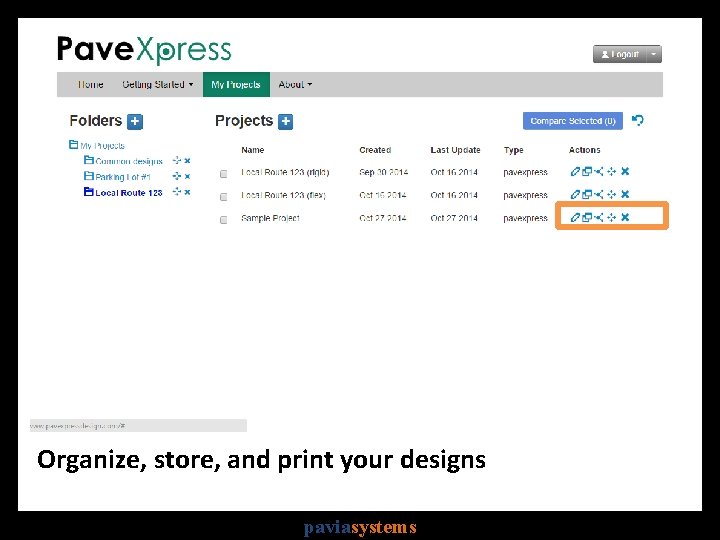Viewport: 720px width, 540px height.
Task: Expand the Getting Started dropdown menu
Action: pos(158,84)
